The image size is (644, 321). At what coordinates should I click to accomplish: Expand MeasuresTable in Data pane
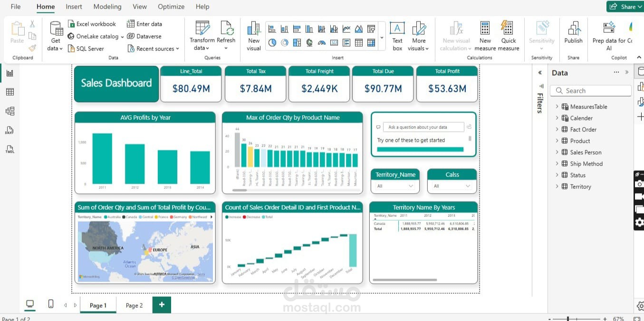[x=557, y=107]
